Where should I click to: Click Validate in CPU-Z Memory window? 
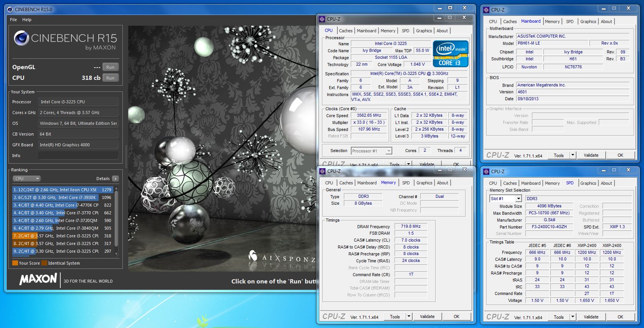(x=427, y=316)
